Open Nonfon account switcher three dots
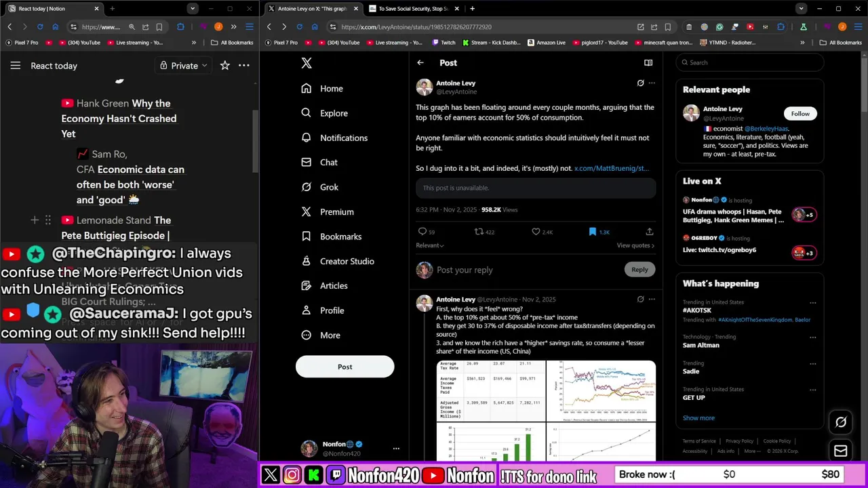The width and height of the screenshot is (868, 488). point(396,449)
